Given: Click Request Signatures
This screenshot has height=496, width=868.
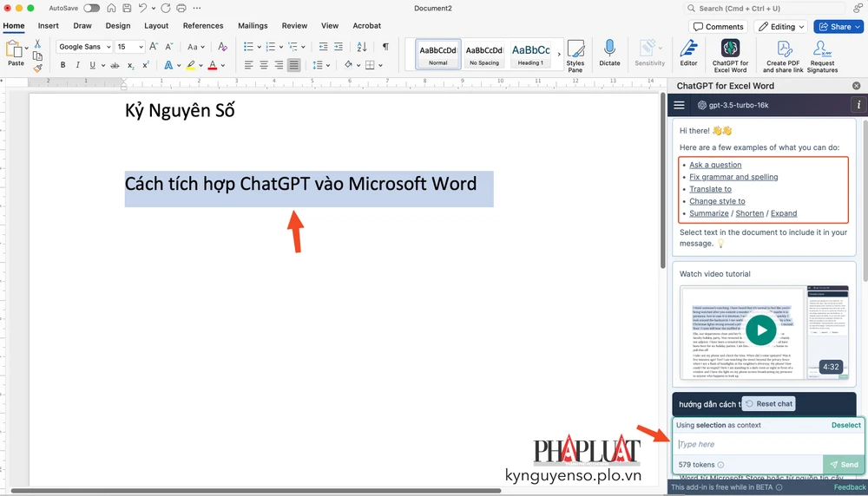Looking at the screenshot, I should pos(822,55).
